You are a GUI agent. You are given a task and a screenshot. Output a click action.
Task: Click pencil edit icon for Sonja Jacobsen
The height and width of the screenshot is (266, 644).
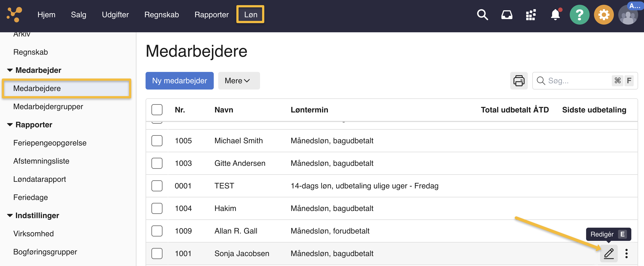coord(609,253)
